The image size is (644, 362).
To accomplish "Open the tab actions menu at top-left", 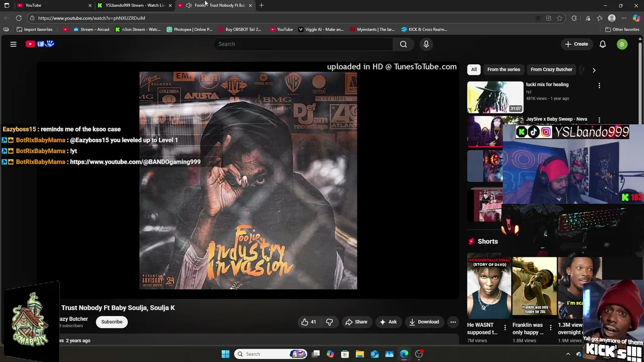I will (x=7, y=5).
